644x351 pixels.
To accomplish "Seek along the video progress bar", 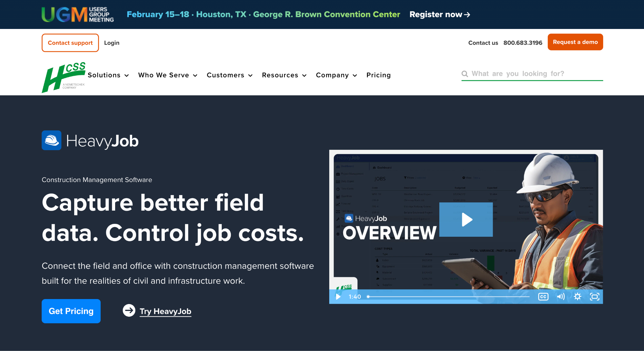I will coord(448,297).
